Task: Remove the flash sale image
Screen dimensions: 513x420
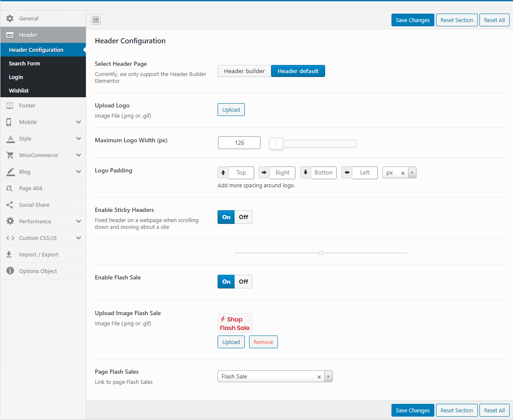Action: [264, 342]
